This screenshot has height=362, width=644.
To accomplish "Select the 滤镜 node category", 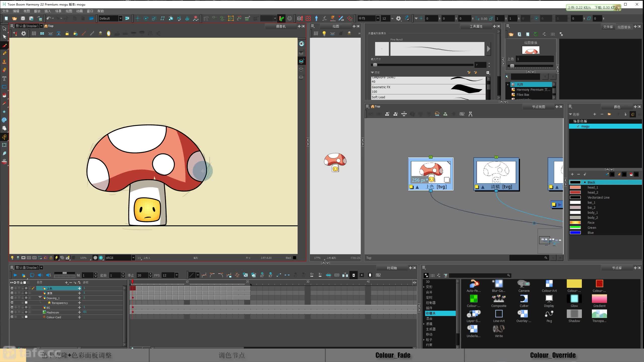I will [x=429, y=324].
